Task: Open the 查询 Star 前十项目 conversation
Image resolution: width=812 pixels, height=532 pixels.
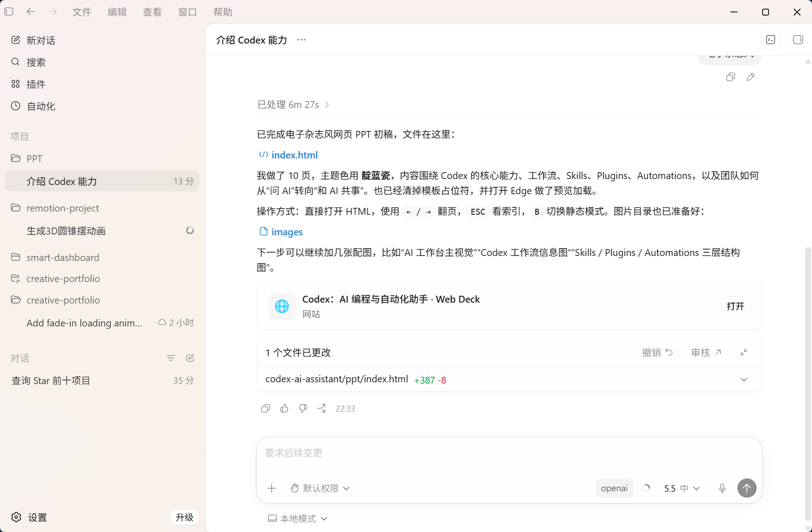Action: (x=102, y=380)
